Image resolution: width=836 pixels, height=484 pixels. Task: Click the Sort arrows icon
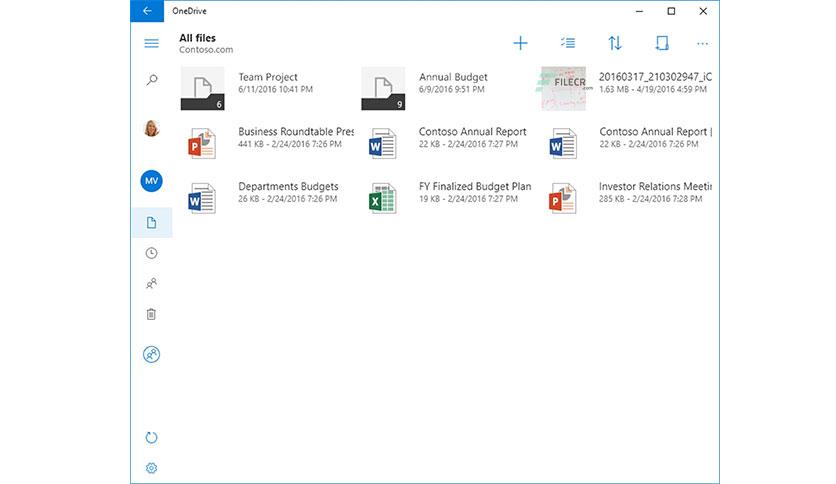tap(615, 43)
